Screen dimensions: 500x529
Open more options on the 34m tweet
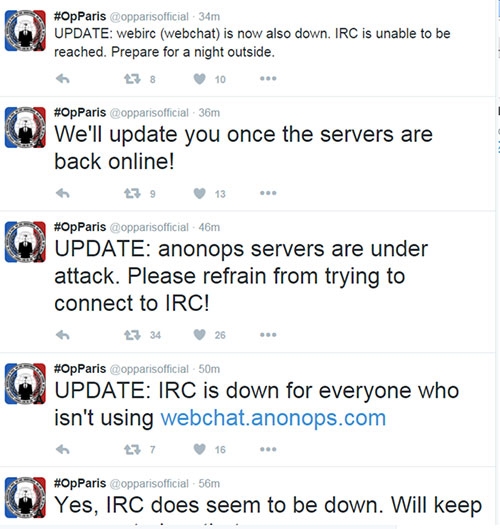pyautogui.click(x=268, y=79)
